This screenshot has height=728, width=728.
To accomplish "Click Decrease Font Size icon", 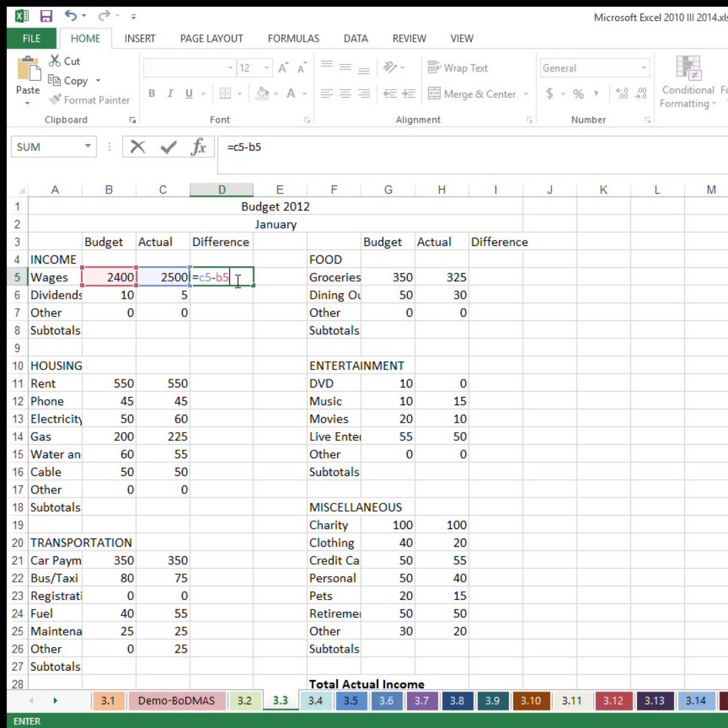I will click(302, 68).
